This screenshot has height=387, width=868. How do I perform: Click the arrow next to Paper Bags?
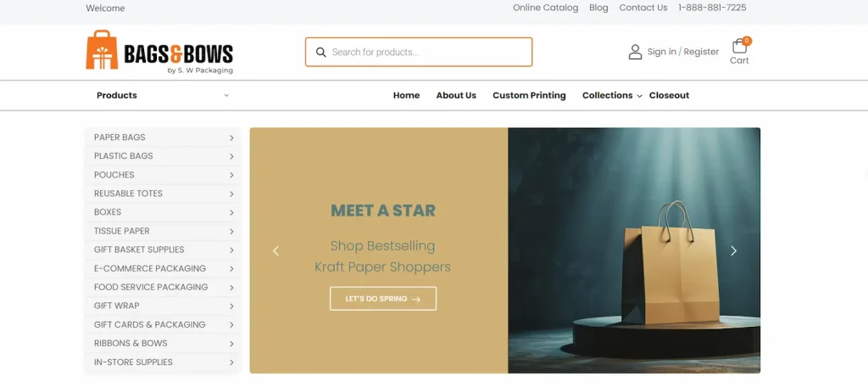tap(231, 137)
